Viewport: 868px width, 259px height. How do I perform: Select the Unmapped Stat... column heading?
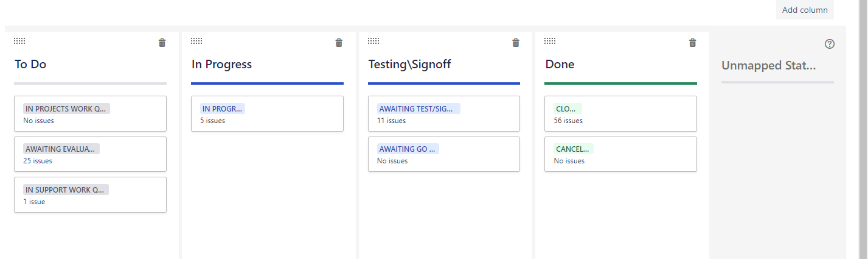[768, 65]
